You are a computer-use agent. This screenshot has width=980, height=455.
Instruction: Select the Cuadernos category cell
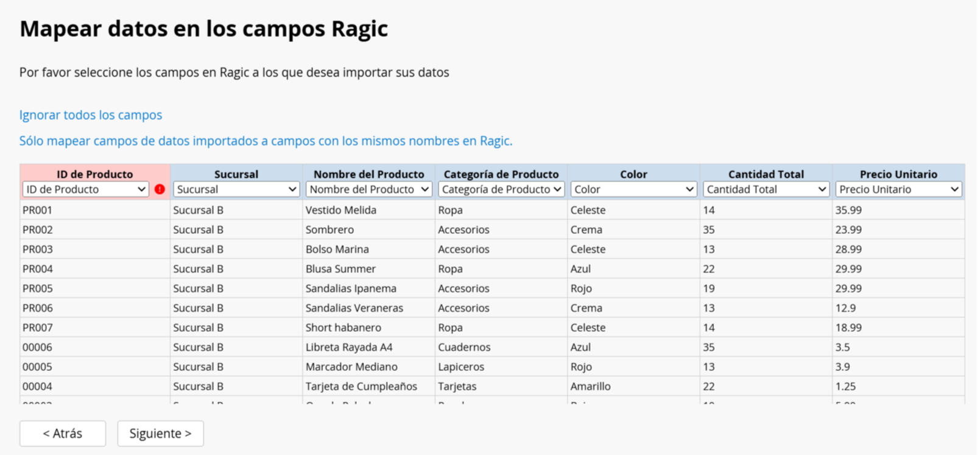501,347
